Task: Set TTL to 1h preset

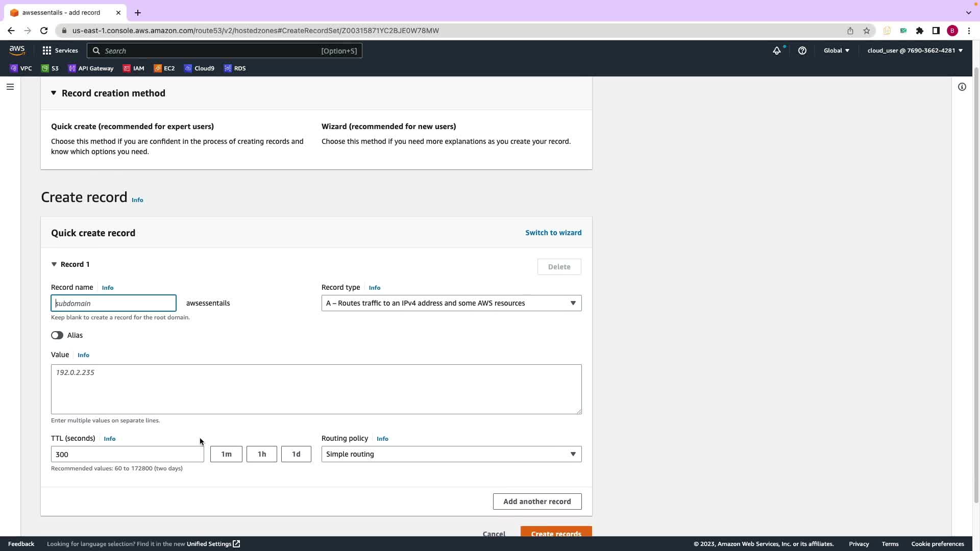Action: pyautogui.click(x=261, y=454)
